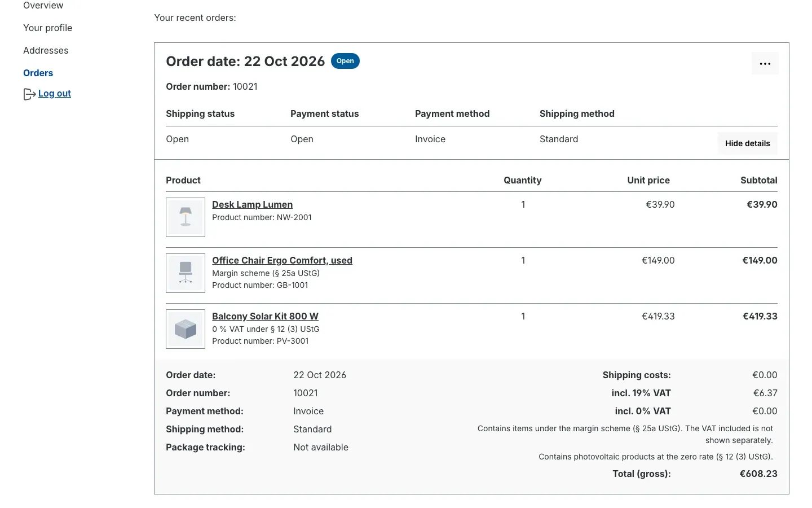Click the 'Invoice' payment method cell in status table

click(430, 139)
